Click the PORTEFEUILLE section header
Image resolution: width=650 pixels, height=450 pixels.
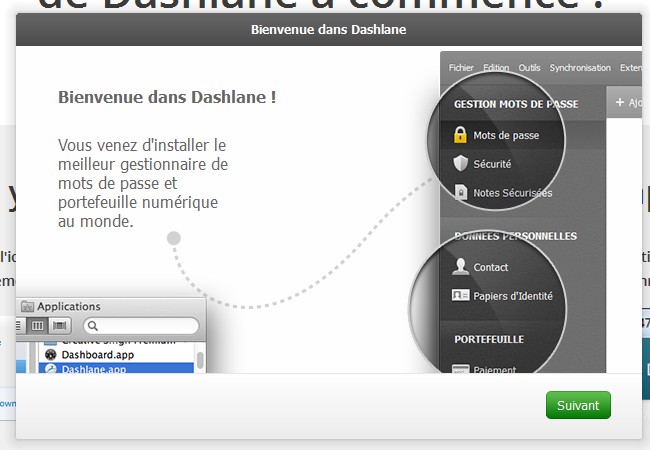pos(489,339)
